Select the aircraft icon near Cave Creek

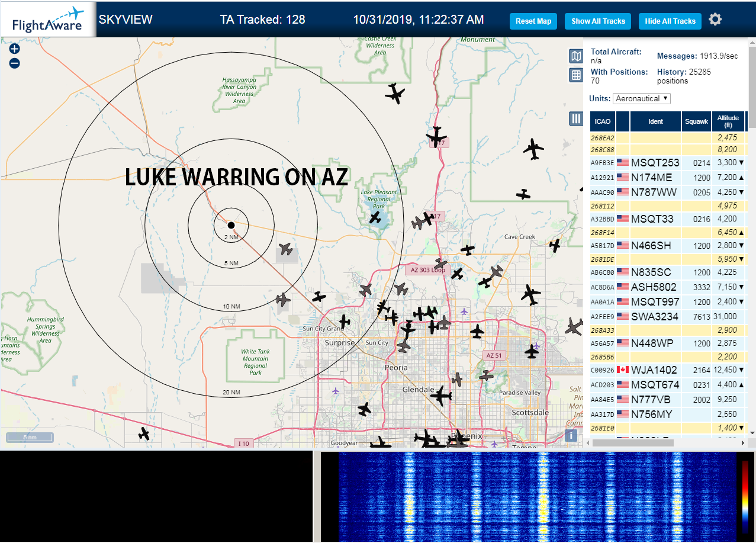(555, 244)
